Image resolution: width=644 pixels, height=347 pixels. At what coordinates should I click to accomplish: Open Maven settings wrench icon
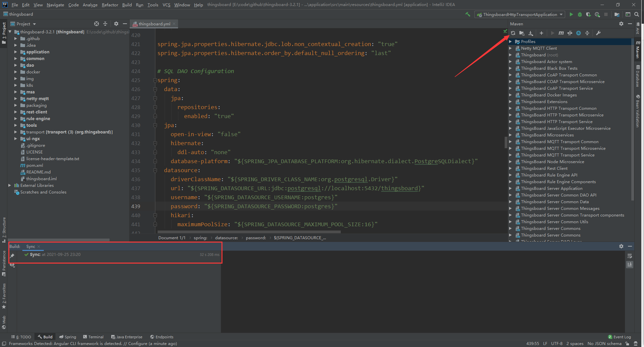pos(598,33)
